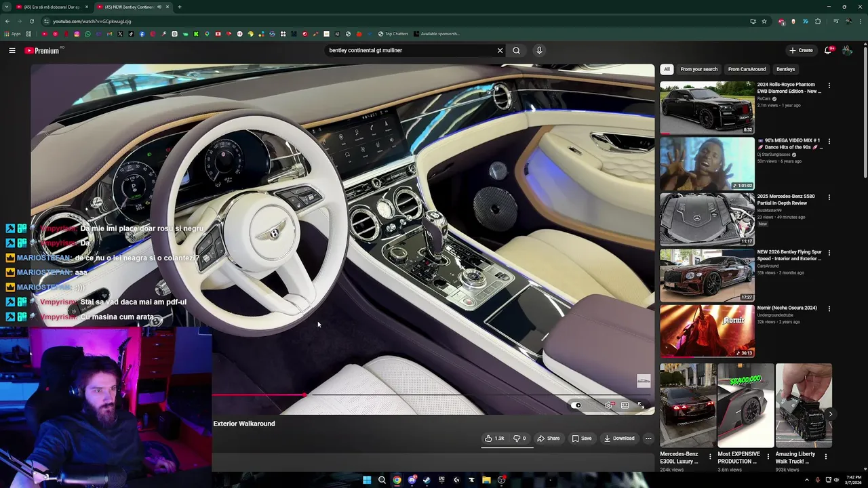The width and height of the screenshot is (868, 488).
Task: Open options for Amazing Liberty Walk short
Action: tap(825, 457)
